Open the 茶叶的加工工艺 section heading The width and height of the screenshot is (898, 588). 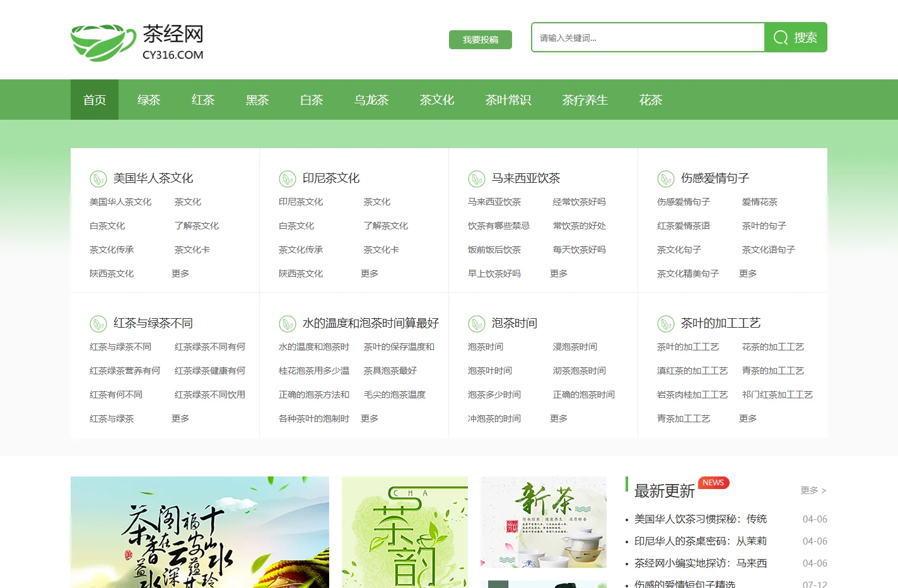(721, 323)
